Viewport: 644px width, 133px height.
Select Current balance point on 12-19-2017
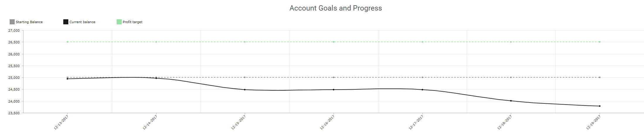coord(600,106)
